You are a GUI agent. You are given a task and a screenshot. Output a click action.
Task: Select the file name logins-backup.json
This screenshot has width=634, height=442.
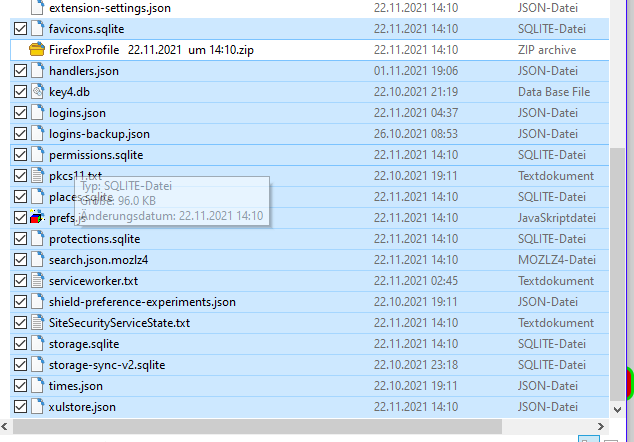pyautogui.click(x=99, y=134)
